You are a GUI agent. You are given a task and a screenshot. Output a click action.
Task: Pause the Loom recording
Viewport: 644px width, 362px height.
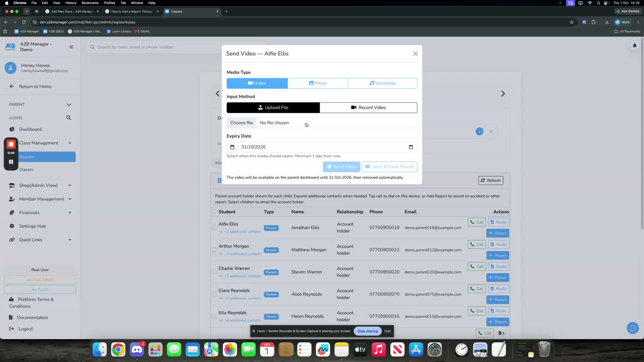click(11, 162)
